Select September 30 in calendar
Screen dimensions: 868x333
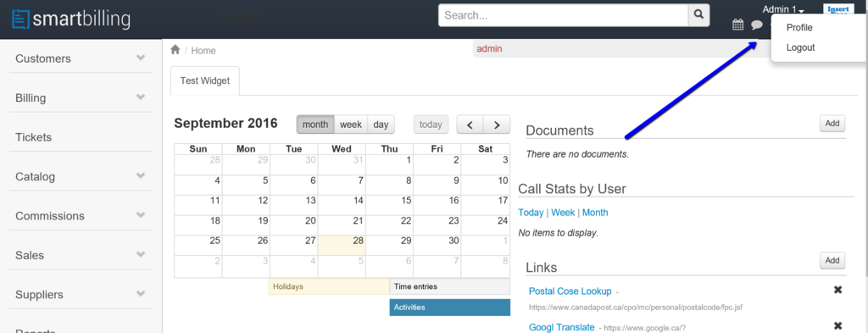click(437, 246)
